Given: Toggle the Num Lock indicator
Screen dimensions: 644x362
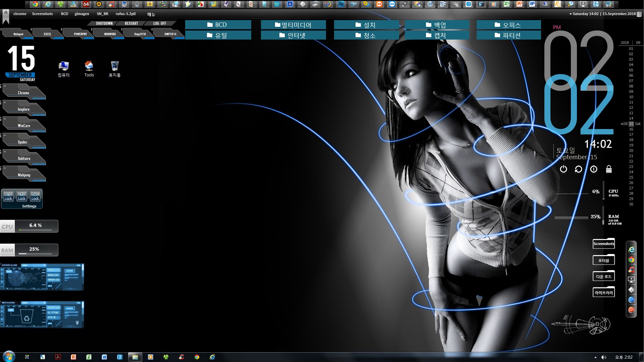Looking at the screenshot, I should click(22, 196).
